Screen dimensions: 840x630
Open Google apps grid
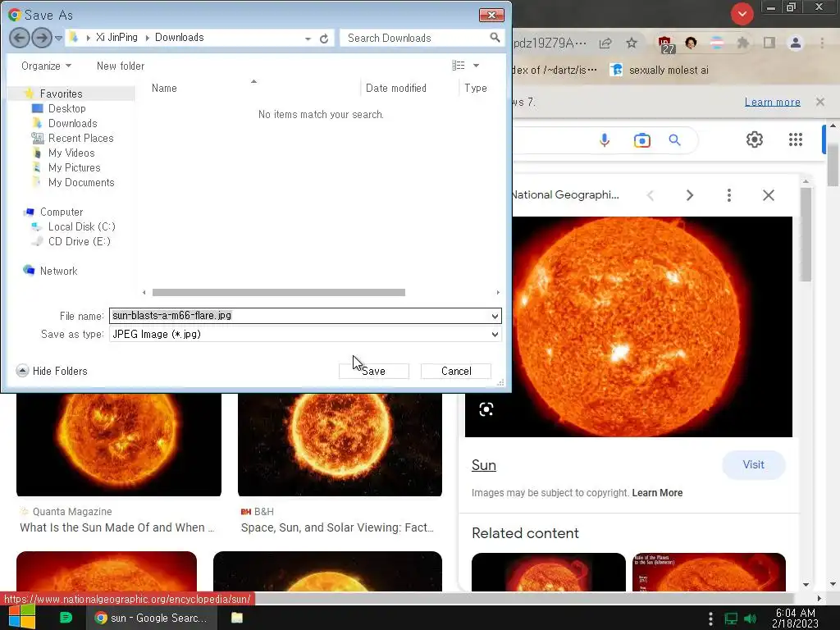pos(796,139)
